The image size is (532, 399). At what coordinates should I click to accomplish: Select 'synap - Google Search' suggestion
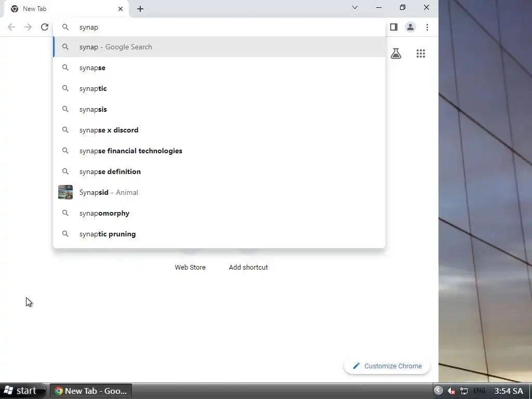(x=219, y=47)
